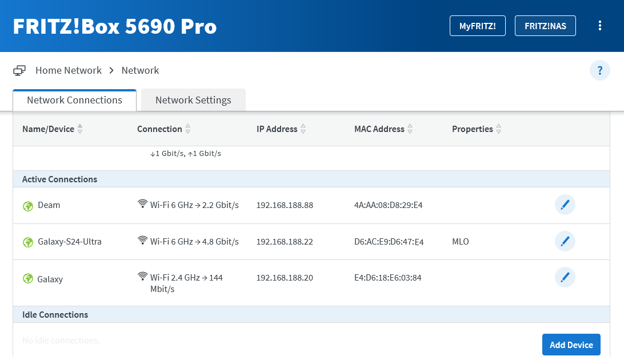This screenshot has width=624, height=364.
Task: Open the three-dot options menu
Action: click(599, 26)
